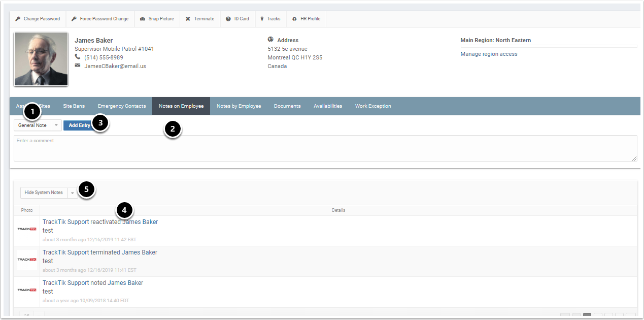Open the noted James Baker note link

click(x=93, y=283)
